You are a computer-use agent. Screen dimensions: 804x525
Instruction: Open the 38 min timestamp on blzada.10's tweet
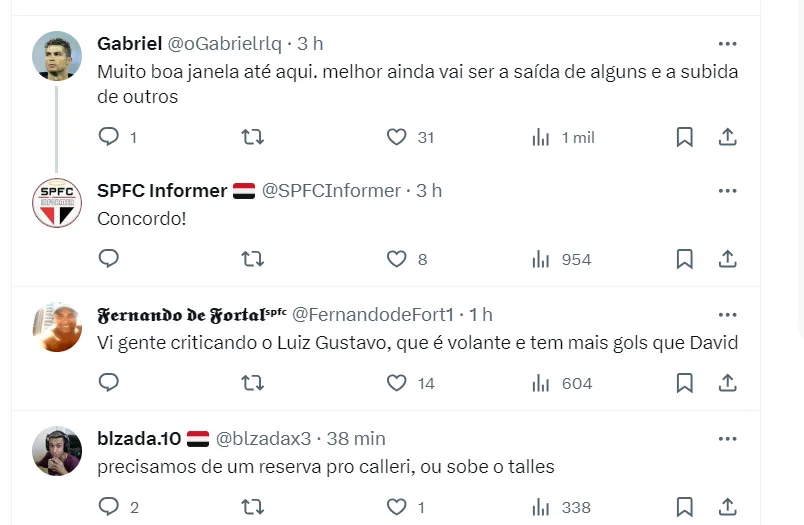click(355, 438)
